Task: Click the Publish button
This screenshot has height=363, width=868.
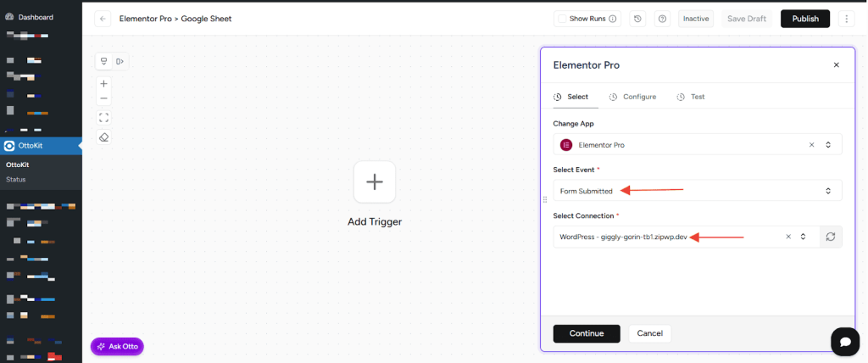Action: point(804,19)
